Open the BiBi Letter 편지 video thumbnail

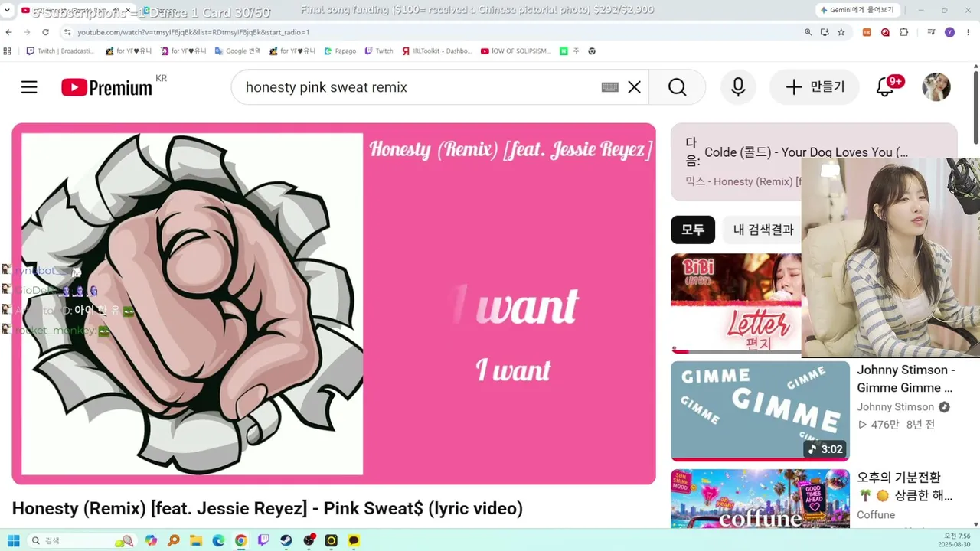click(x=736, y=303)
